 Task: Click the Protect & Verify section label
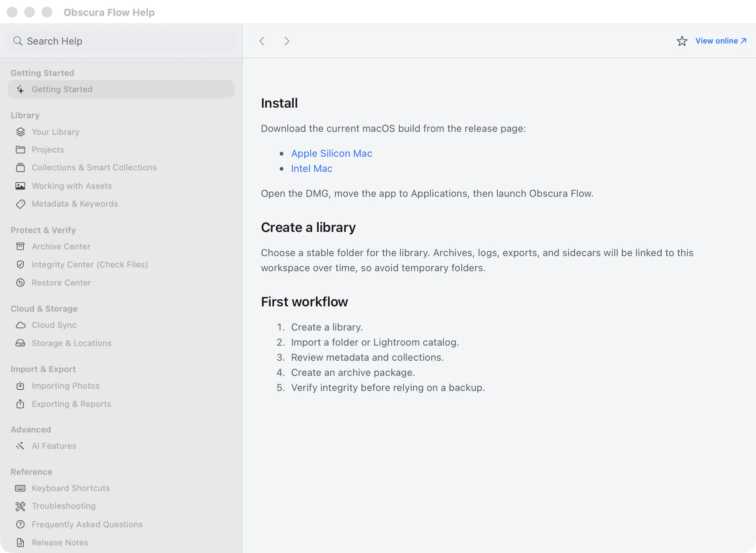click(43, 230)
